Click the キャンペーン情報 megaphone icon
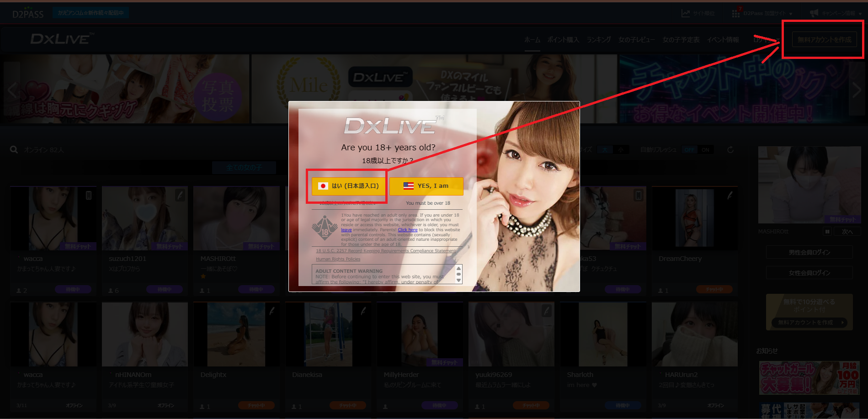868x419 pixels. (814, 13)
